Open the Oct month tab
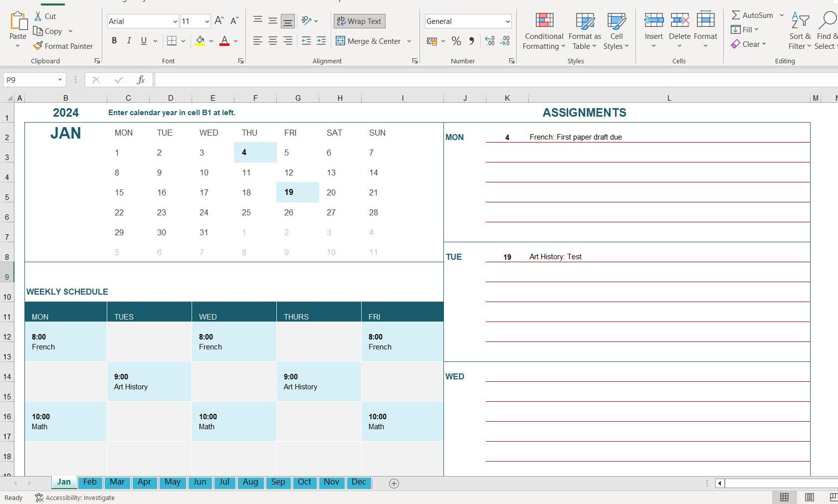The image size is (838, 504). 304,482
